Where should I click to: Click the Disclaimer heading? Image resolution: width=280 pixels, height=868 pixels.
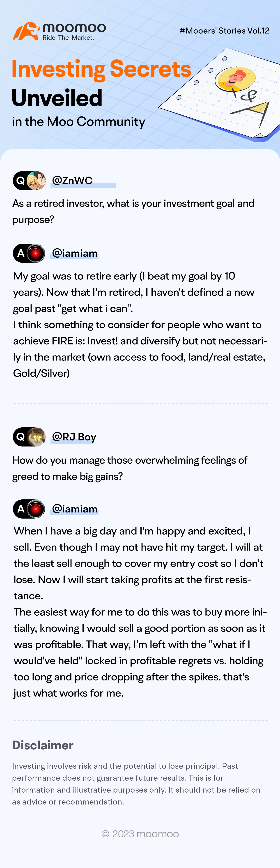click(43, 745)
